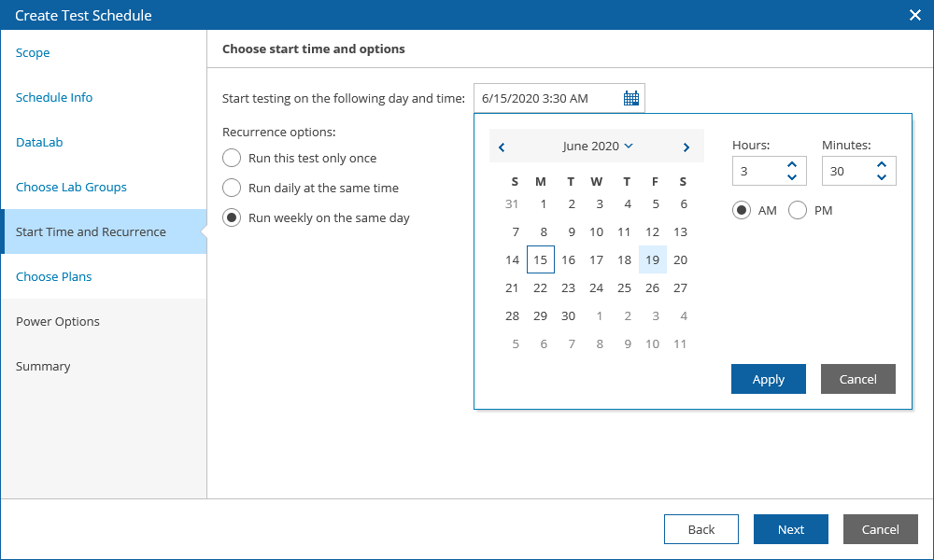Select Run this test only once
The image size is (934, 560).
click(232, 158)
